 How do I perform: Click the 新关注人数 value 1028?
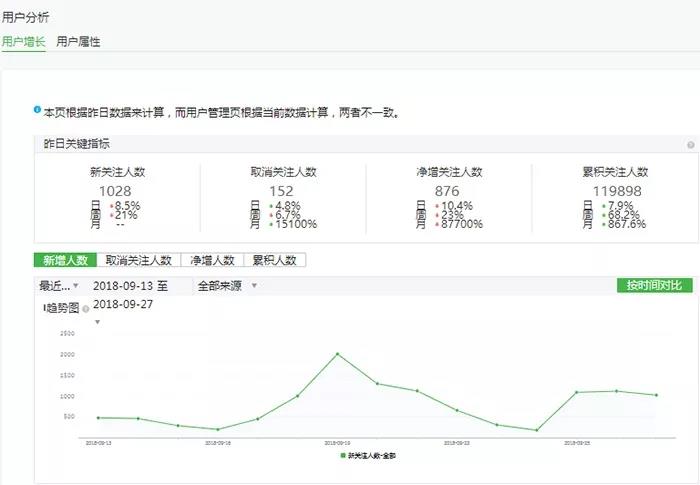pyautogui.click(x=115, y=191)
